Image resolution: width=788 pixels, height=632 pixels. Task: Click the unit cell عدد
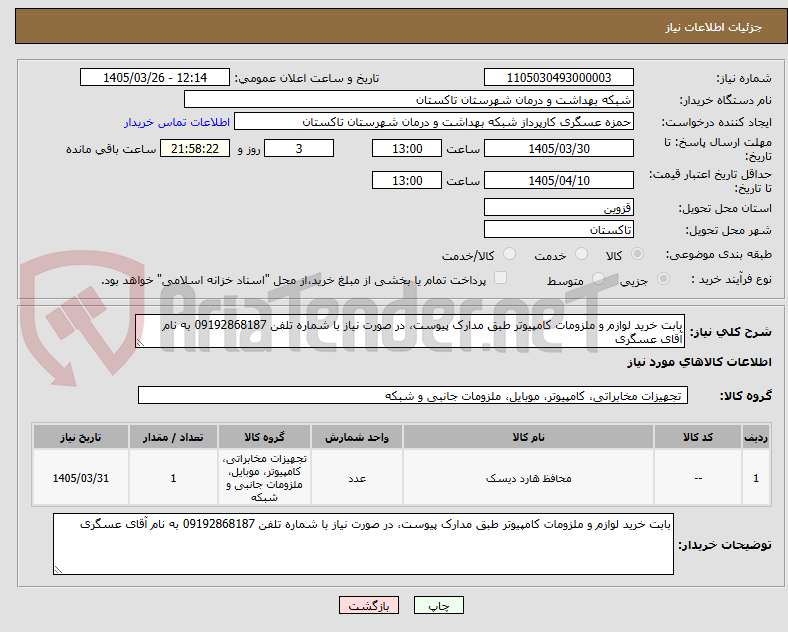pyautogui.click(x=357, y=478)
